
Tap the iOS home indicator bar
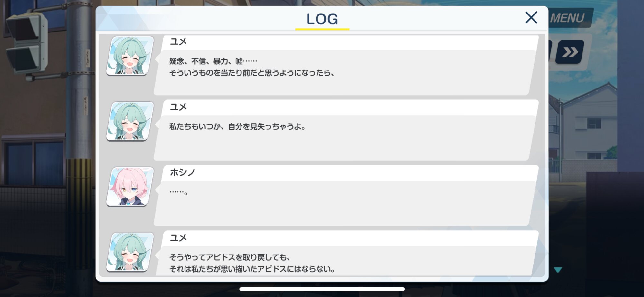click(322, 289)
